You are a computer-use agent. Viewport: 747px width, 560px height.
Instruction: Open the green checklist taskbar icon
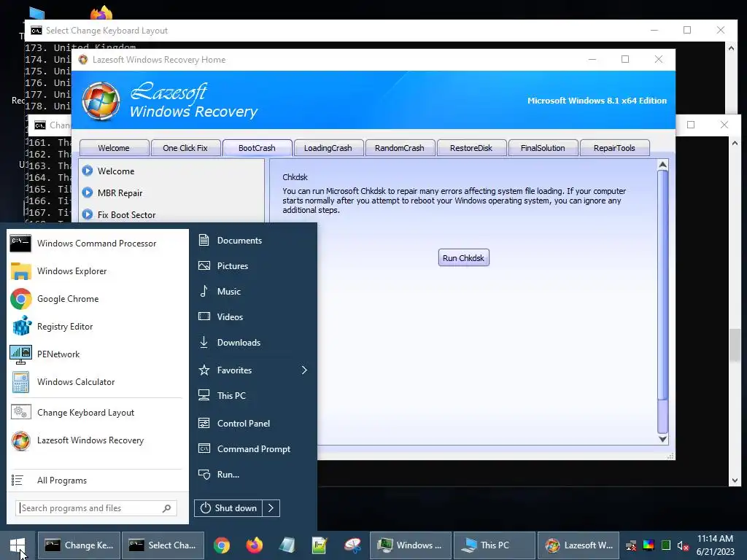tap(320, 545)
